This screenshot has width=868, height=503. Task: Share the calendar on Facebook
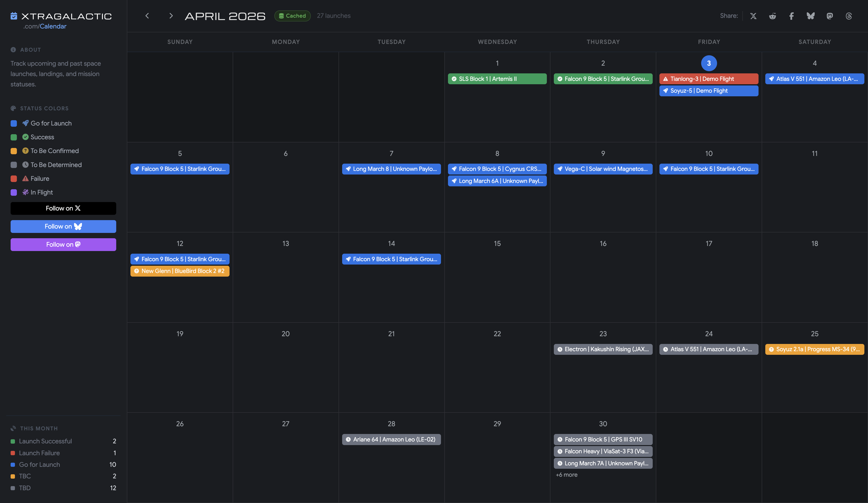click(791, 16)
